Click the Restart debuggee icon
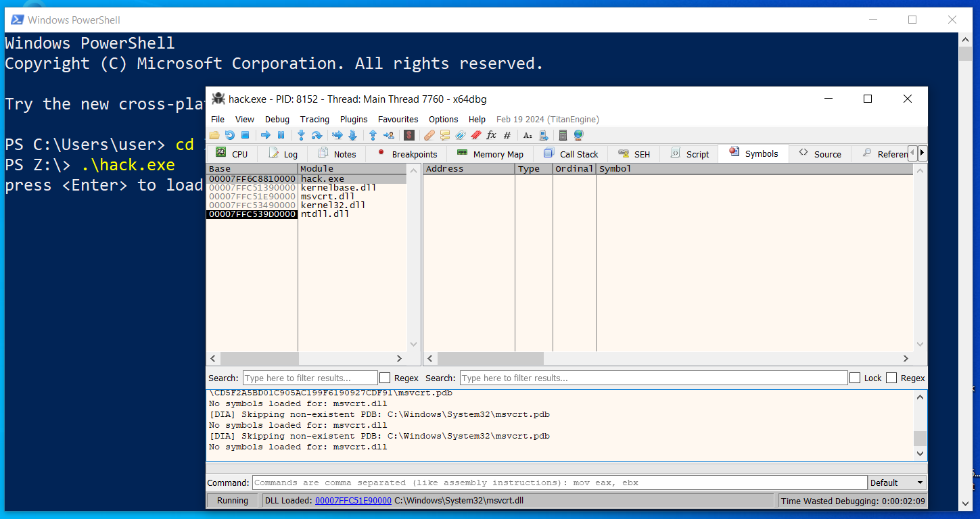This screenshot has height=519, width=980. (x=229, y=135)
